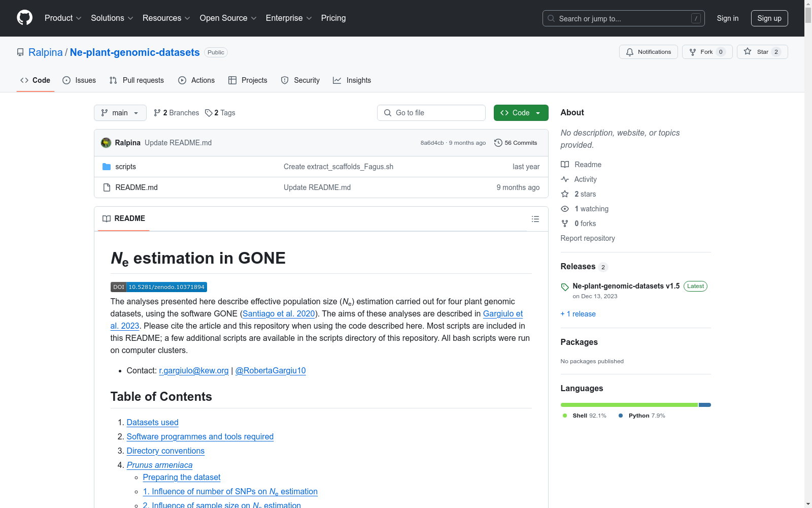Click the green Shell language bar segment
Viewport: 812px width, 508px height.
coord(629,405)
